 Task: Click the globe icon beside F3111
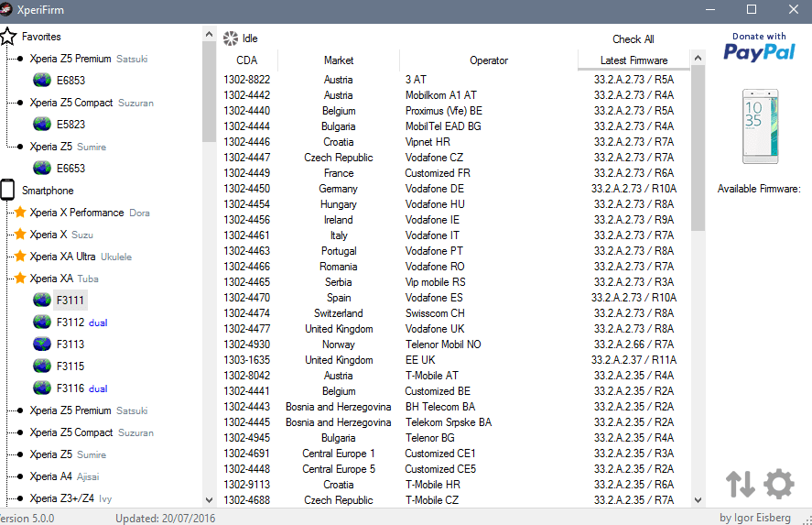tap(42, 301)
